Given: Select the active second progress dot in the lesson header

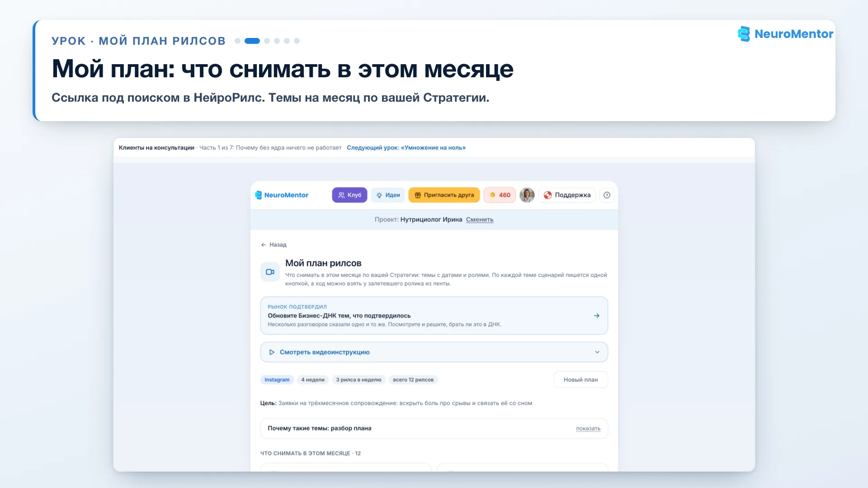Looking at the screenshot, I should pos(252,41).
